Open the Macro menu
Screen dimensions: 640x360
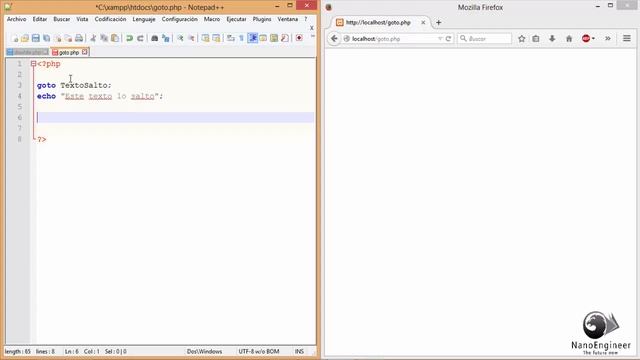click(212, 19)
